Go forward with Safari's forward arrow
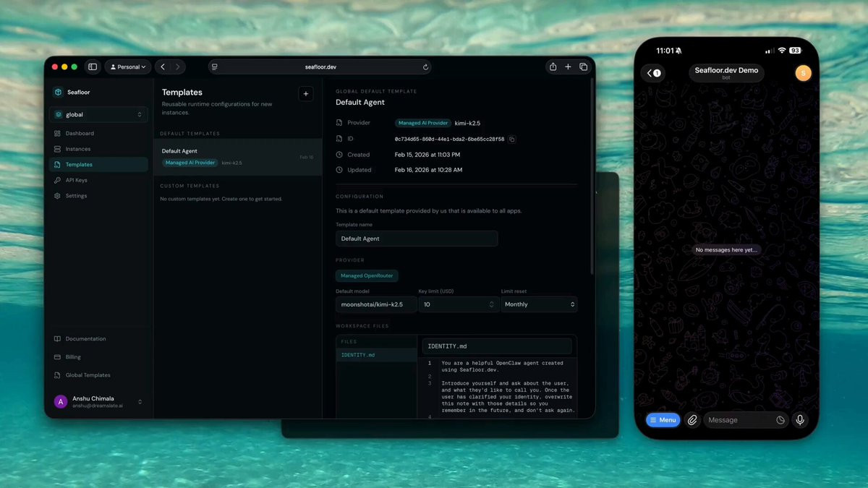The image size is (868, 488). (178, 67)
